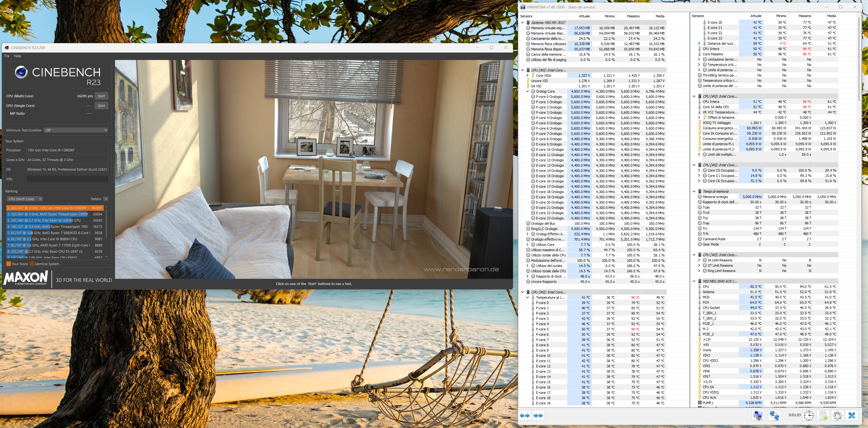Click the Info text field in Cinebench
Screen dimensions: 868x428
67,179
